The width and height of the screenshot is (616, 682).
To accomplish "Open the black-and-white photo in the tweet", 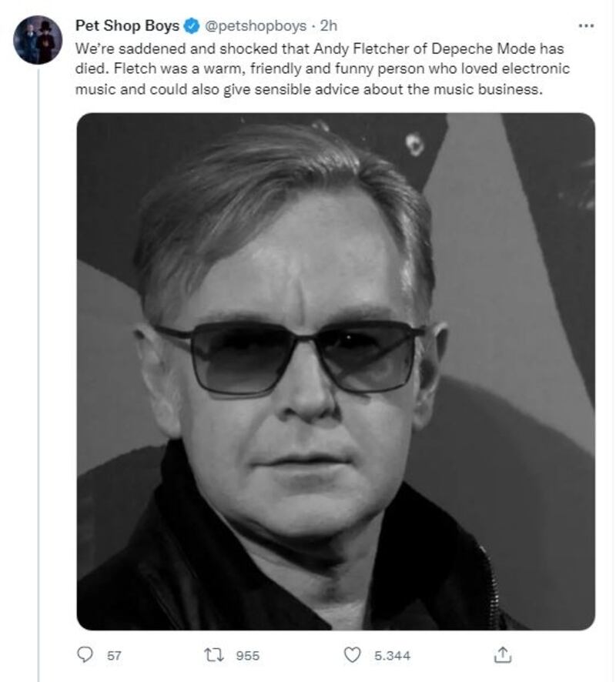I will [x=336, y=371].
